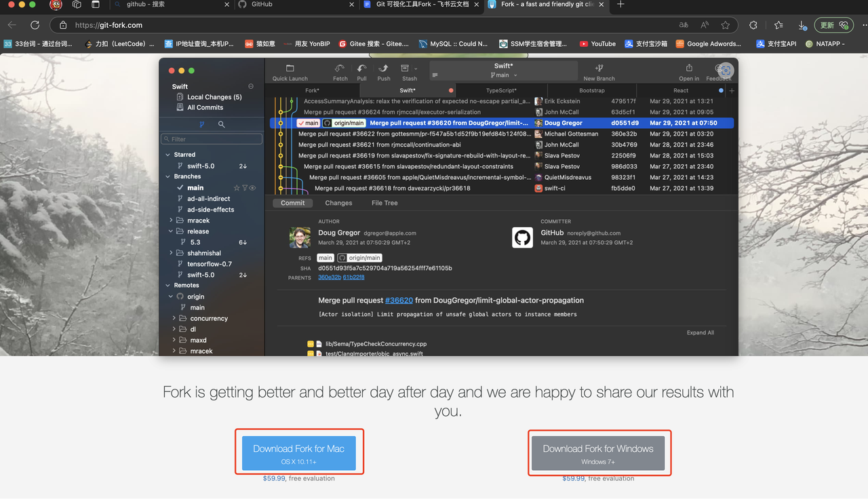Expand the maxd folder under origin
Screen dimensions: 868x500
[x=174, y=340]
